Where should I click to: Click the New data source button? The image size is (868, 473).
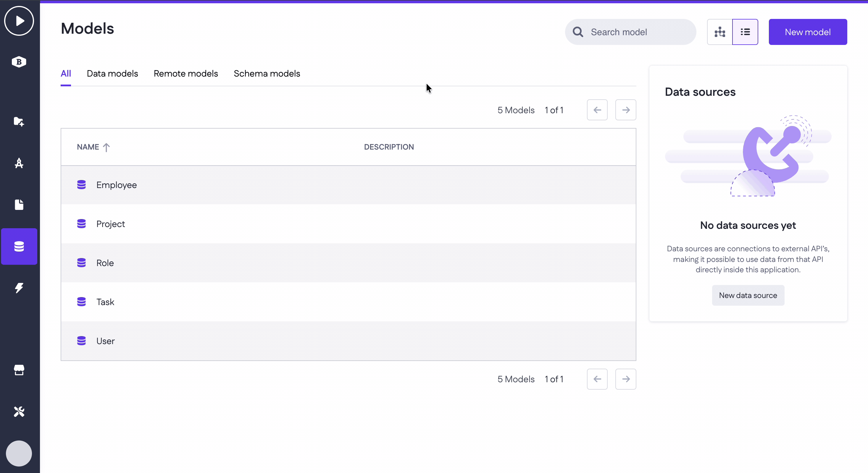click(748, 295)
